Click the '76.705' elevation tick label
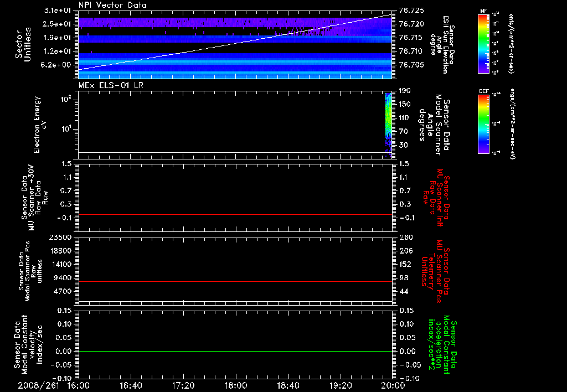 [x=411, y=65]
